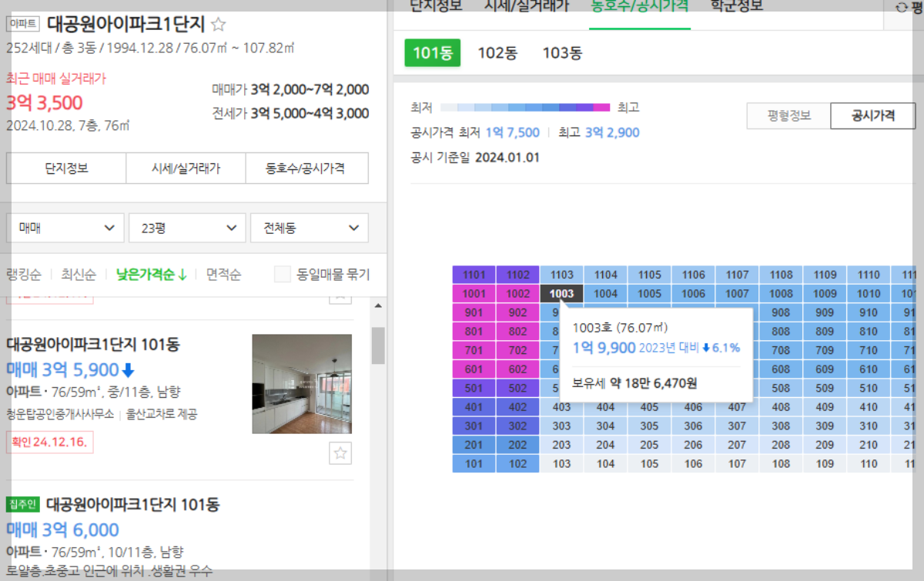
Task: Select unit 1010 in the grid
Action: point(869,293)
